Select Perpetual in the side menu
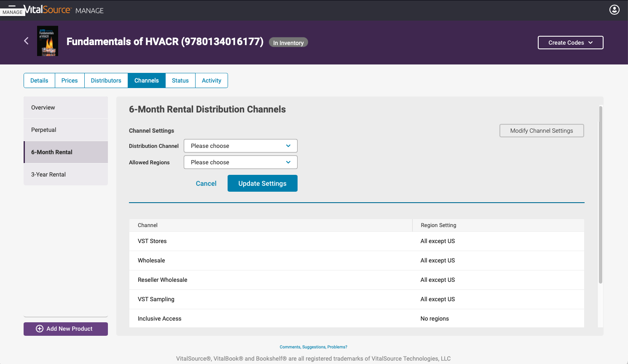The height and width of the screenshot is (364, 628). pyautogui.click(x=66, y=130)
